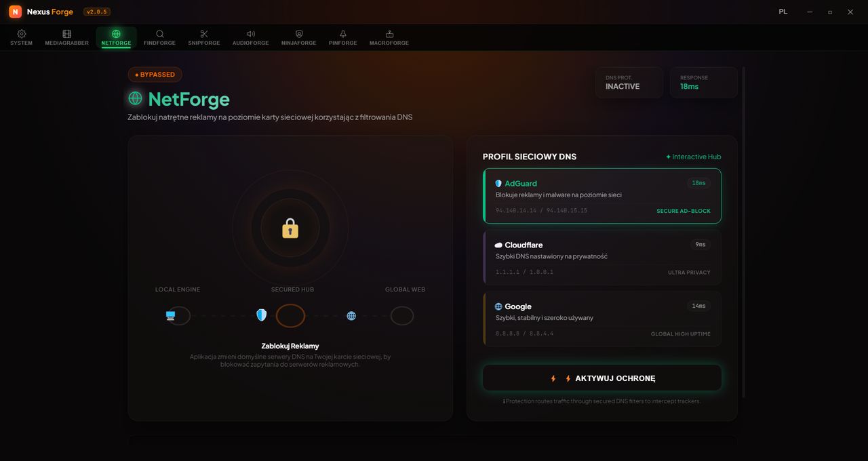This screenshot has height=461, width=868.
Task: Click the GLOBAL HIGH UPTIME label
Action: pyautogui.click(x=681, y=334)
